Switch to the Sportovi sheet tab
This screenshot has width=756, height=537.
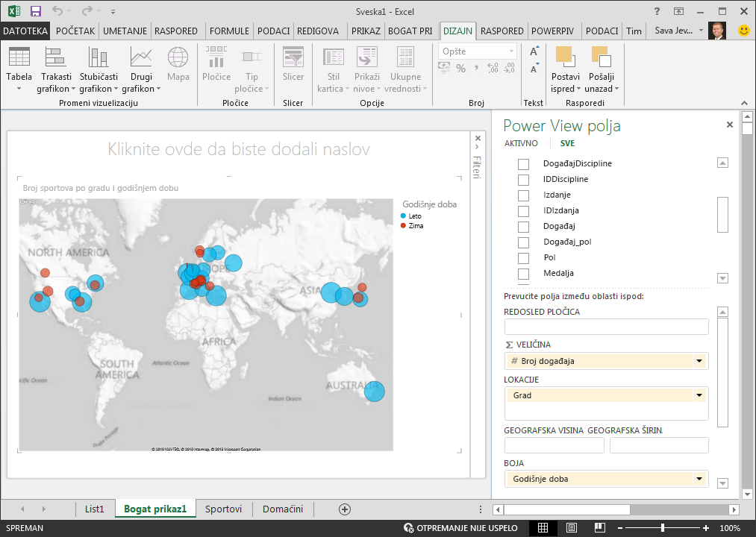click(x=223, y=509)
